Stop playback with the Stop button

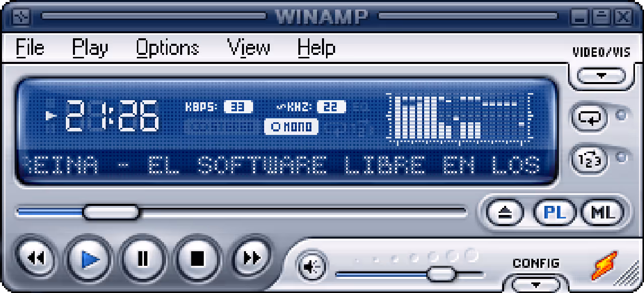click(198, 259)
